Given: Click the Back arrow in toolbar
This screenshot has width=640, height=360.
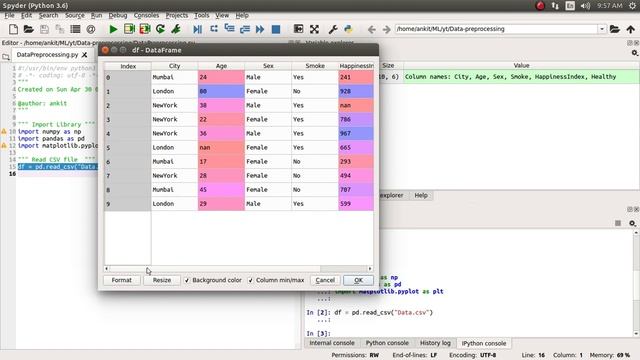Looking at the screenshot, I should click(371, 29).
